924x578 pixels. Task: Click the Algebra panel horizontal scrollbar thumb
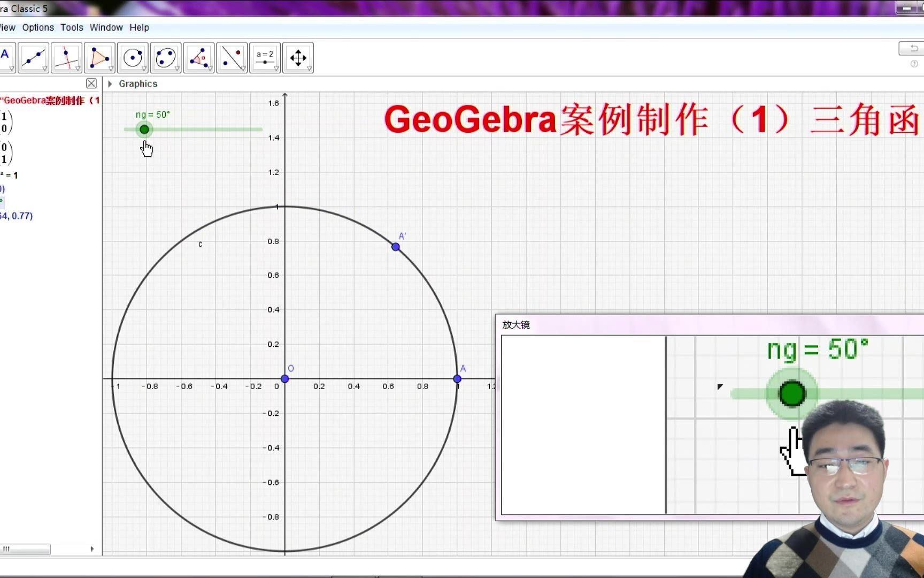click(26, 549)
